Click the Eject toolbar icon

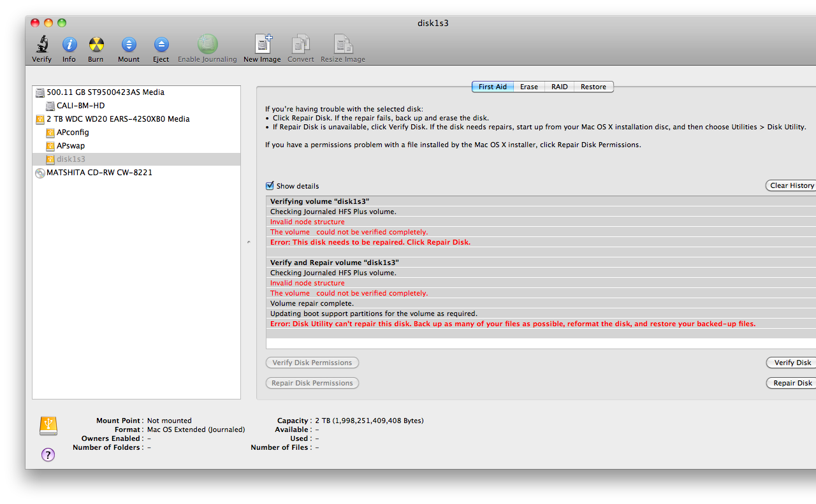tap(161, 44)
